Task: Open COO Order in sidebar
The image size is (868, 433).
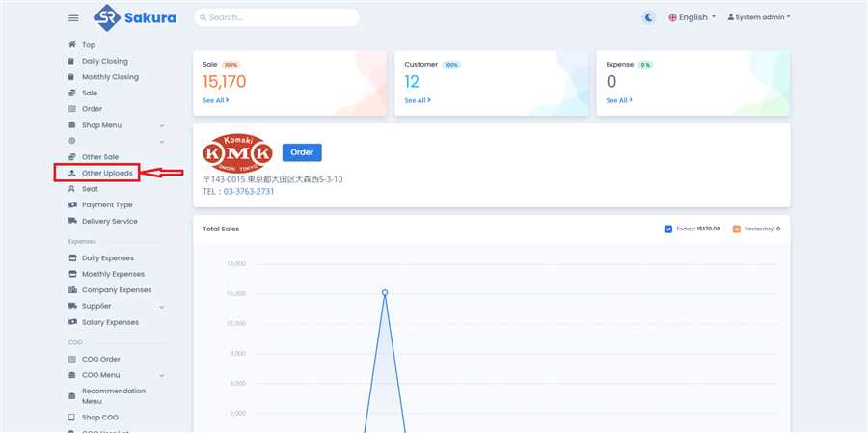Action: [100, 359]
